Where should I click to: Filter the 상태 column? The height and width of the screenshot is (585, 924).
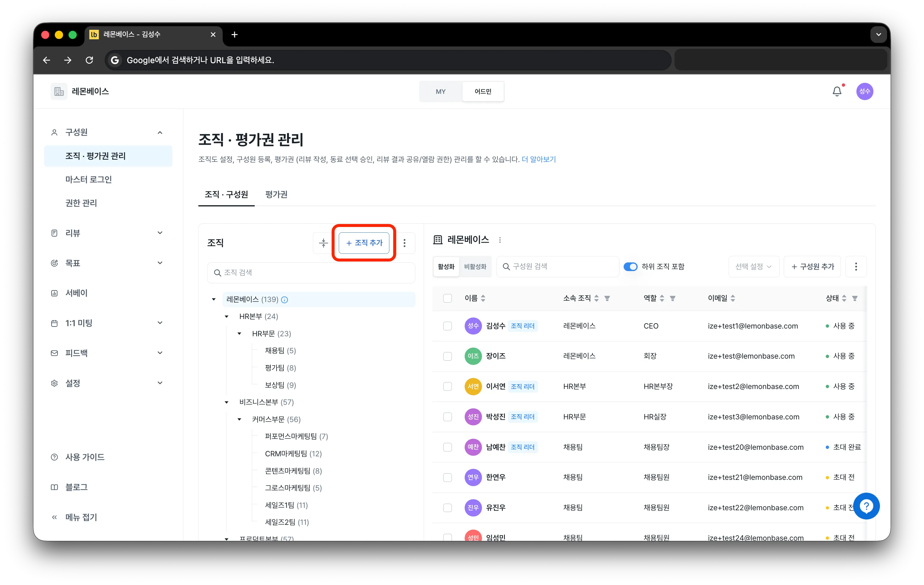pyautogui.click(x=855, y=298)
